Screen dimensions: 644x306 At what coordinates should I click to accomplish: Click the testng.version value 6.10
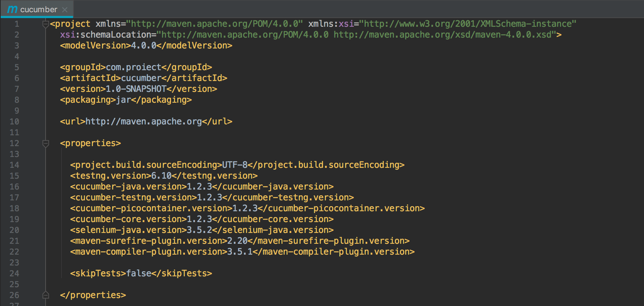tap(161, 176)
